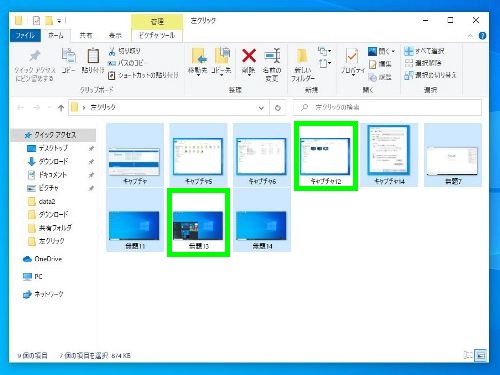Expand the 開く dropdown arrow

[x=393, y=51]
